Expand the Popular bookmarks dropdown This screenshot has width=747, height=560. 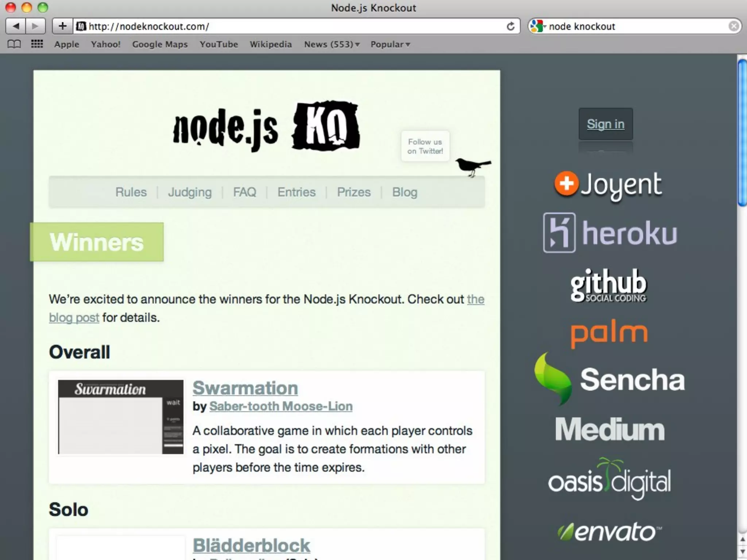pyautogui.click(x=390, y=44)
